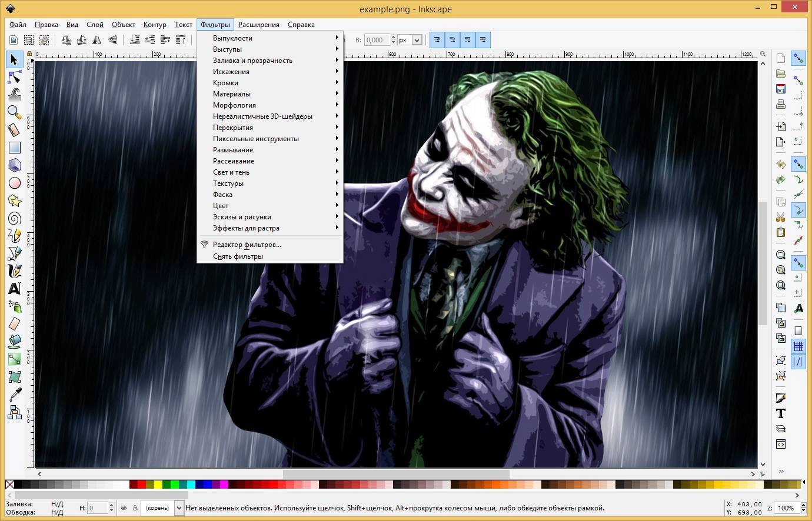Click the Undo arrow icon
Image resolution: width=812 pixels, height=521 pixels.
pyautogui.click(x=781, y=164)
